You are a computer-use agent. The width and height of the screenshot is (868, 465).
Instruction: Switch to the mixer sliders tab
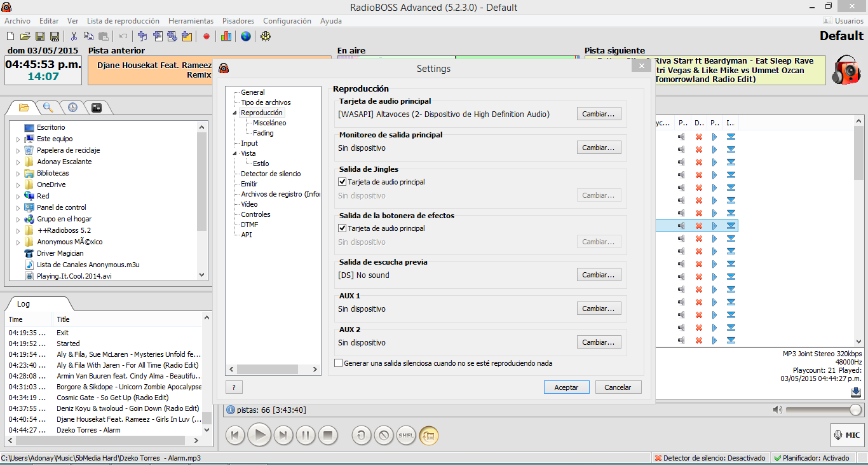pyautogui.click(x=97, y=108)
